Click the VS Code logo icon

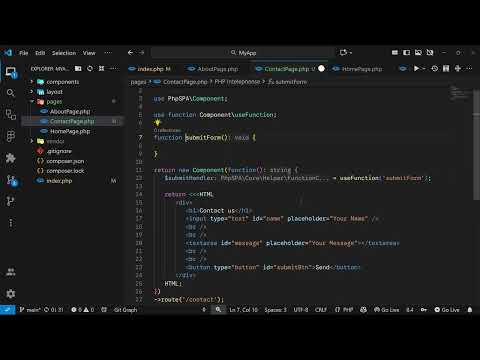pos(8,53)
